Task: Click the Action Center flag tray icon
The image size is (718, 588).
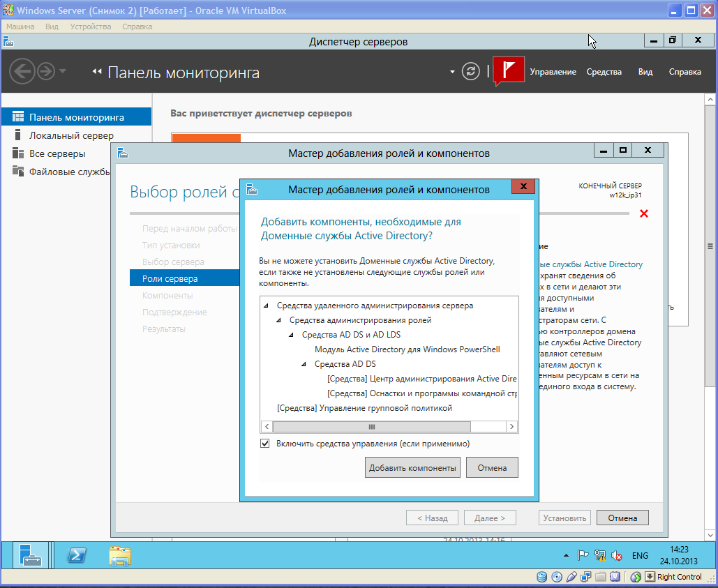Action: coord(583,555)
